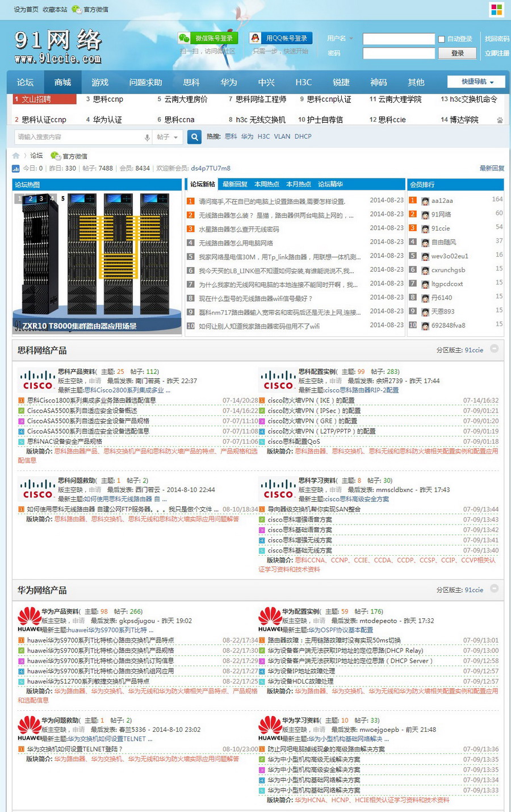The image size is (511, 812).
Task: Collapse the 华为网络产品 section
Action: click(495, 589)
